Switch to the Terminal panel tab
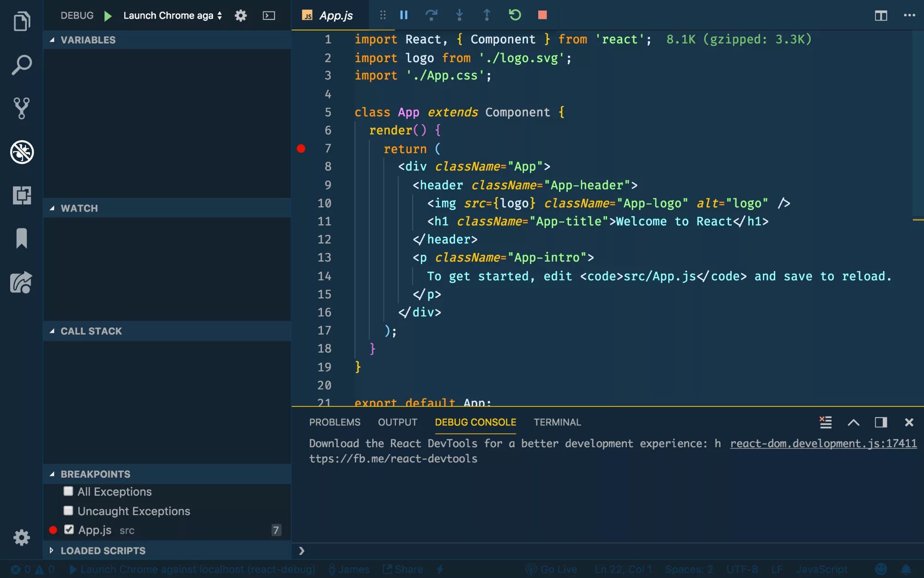Viewport: 924px width, 578px height. [x=557, y=422]
